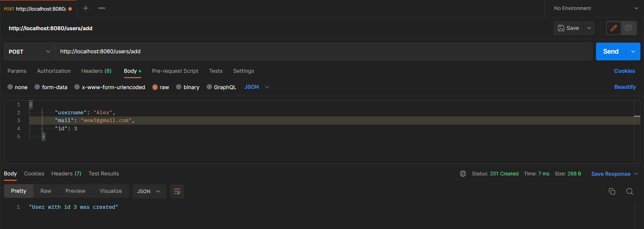
Task: Open the comments icon next to edit
Action: pos(628,28)
